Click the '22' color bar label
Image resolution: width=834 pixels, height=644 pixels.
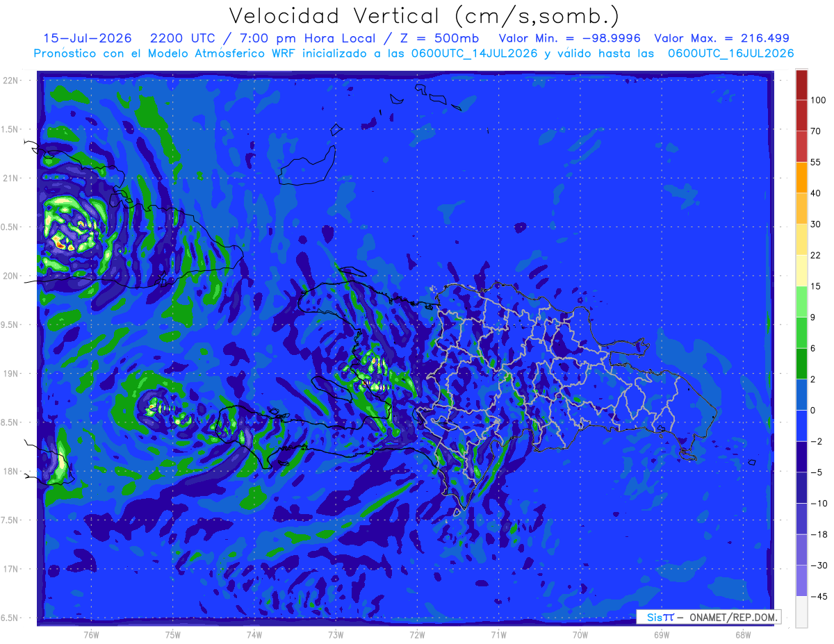816,255
